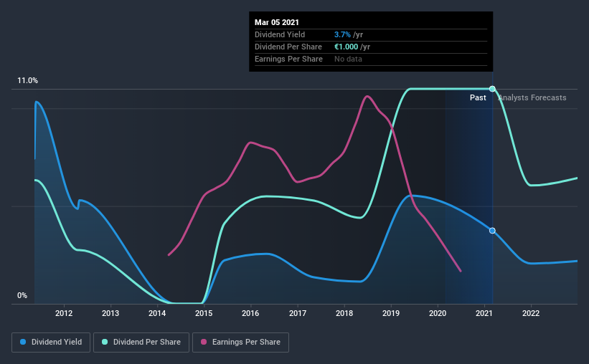Select the 2012 year label on axis
This screenshot has width=589, height=364.
click(x=64, y=313)
